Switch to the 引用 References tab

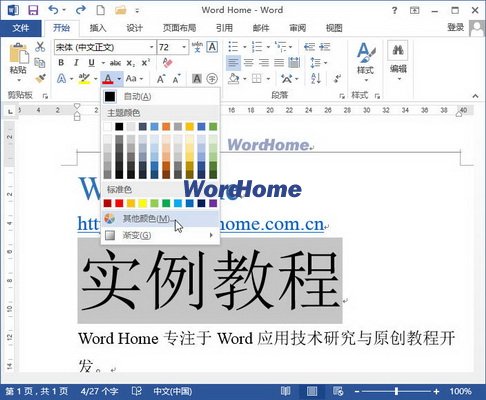[x=224, y=28]
